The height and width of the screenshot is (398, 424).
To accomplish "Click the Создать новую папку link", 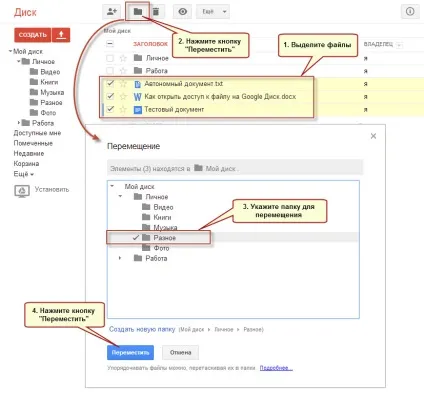I will [x=142, y=329].
